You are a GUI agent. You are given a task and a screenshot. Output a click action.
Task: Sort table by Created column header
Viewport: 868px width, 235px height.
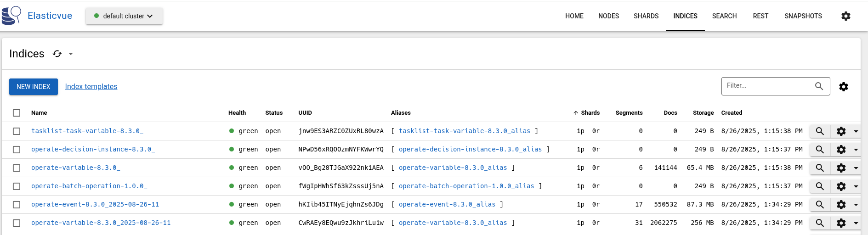click(732, 113)
